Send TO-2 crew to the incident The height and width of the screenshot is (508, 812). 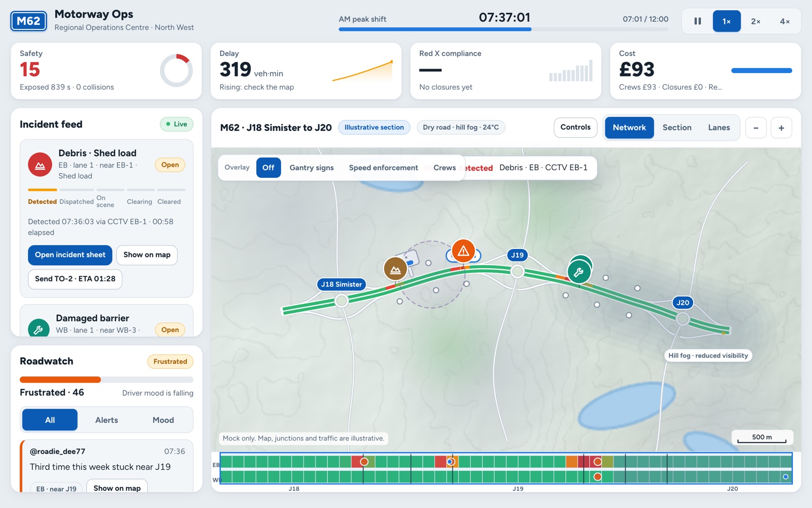coord(75,279)
